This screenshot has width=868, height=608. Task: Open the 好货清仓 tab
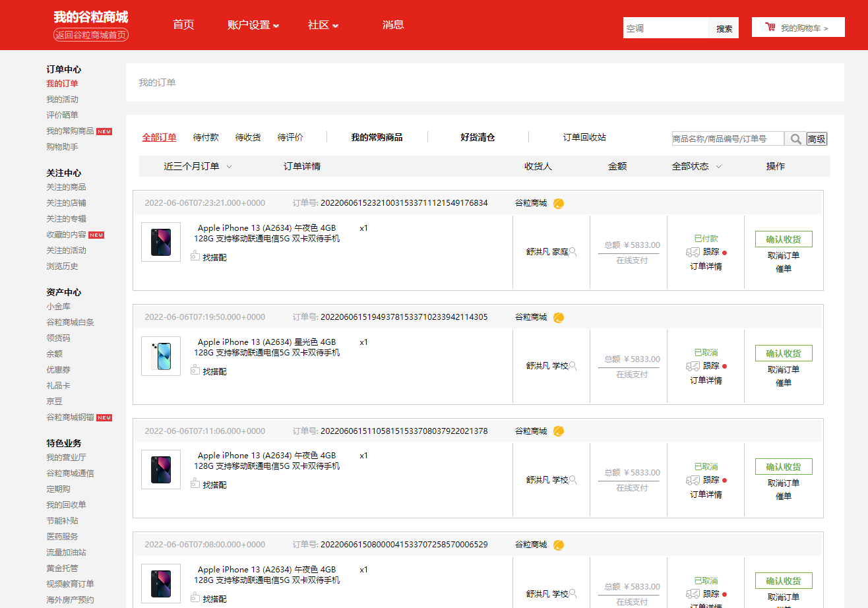click(x=478, y=137)
